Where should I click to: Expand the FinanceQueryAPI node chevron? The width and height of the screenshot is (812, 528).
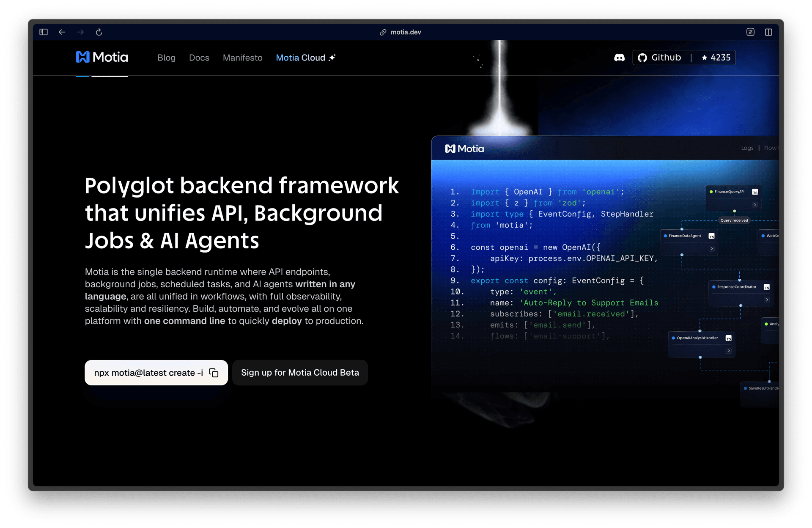pos(755,205)
